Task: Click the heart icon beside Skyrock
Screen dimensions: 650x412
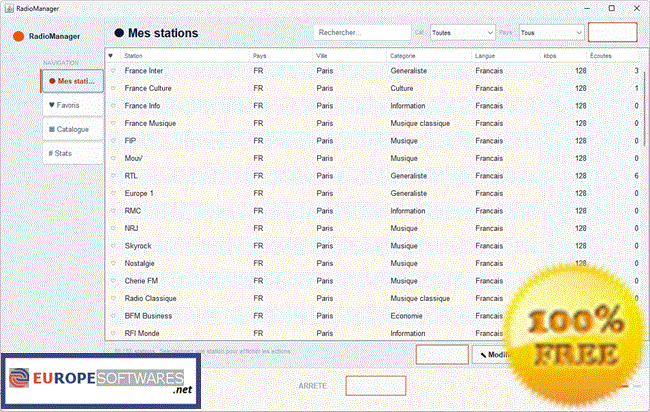Action: coord(113,246)
